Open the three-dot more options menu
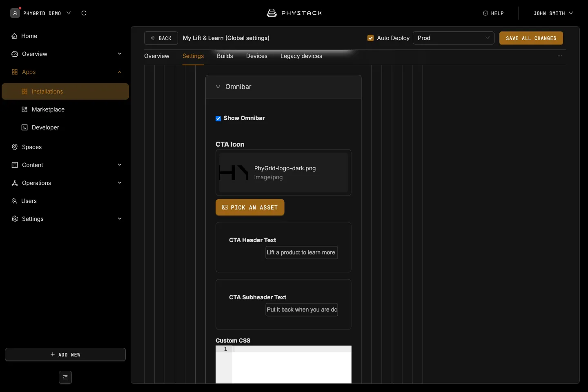This screenshot has width=588, height=392. [x=560, y=56]
